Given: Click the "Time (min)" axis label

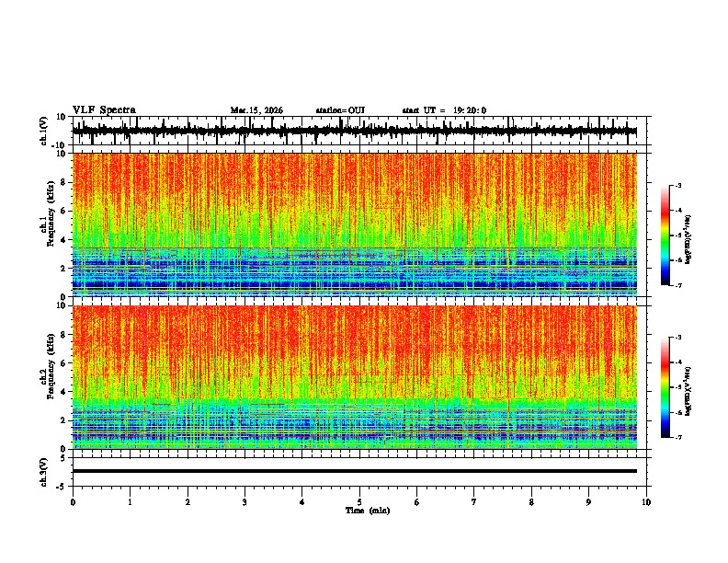Looking at the screenshot, I should [368, 511].
